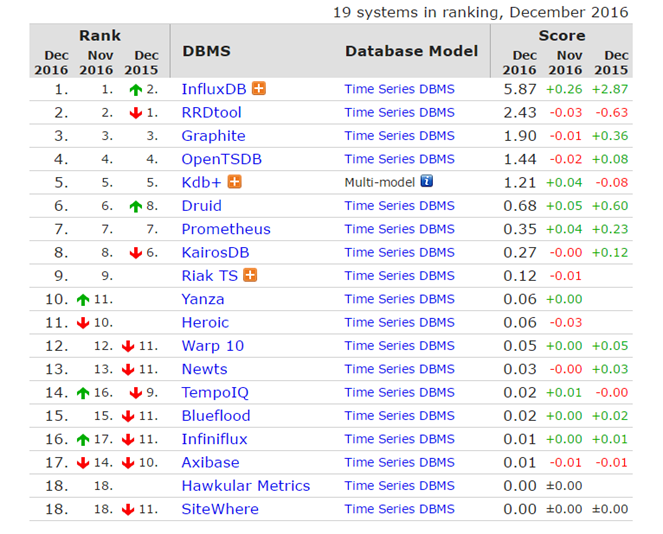Screen dimensions: 663x534
Task: Click Time Series DBMS in Riak TS row
Action: click(400, 276)
